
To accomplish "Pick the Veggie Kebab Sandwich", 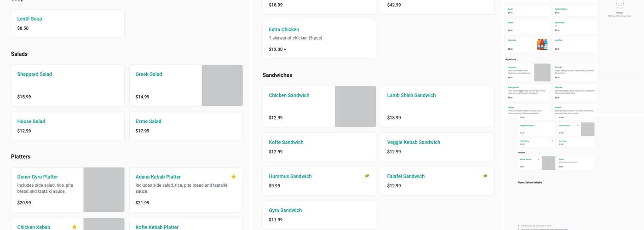I will click(437, 147).
